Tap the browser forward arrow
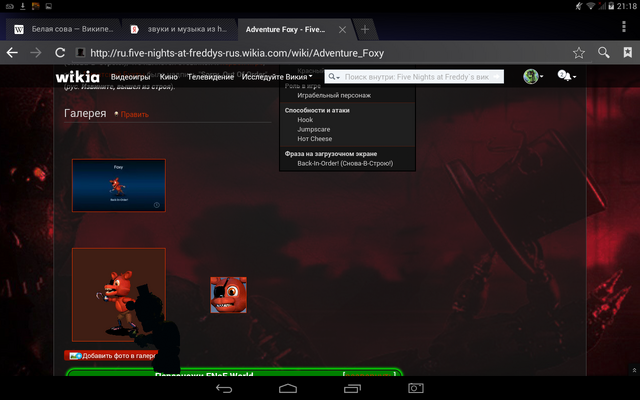 (x=36, y=53)
